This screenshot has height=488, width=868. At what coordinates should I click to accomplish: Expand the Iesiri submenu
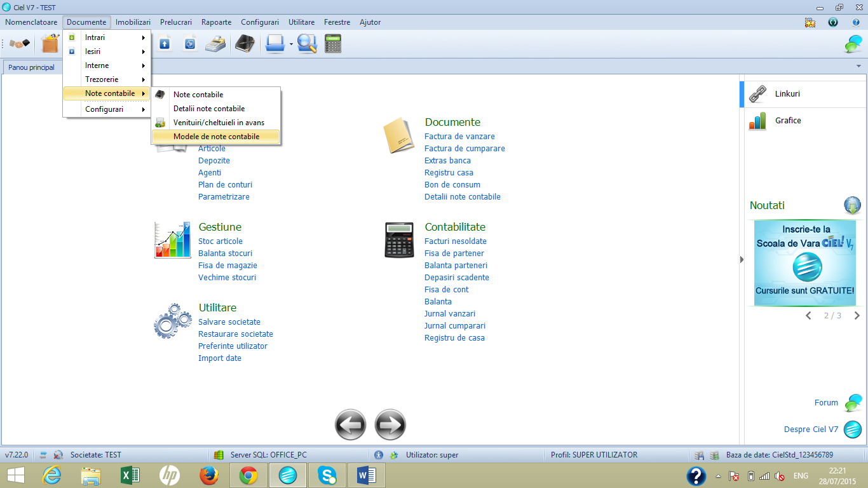107,51
